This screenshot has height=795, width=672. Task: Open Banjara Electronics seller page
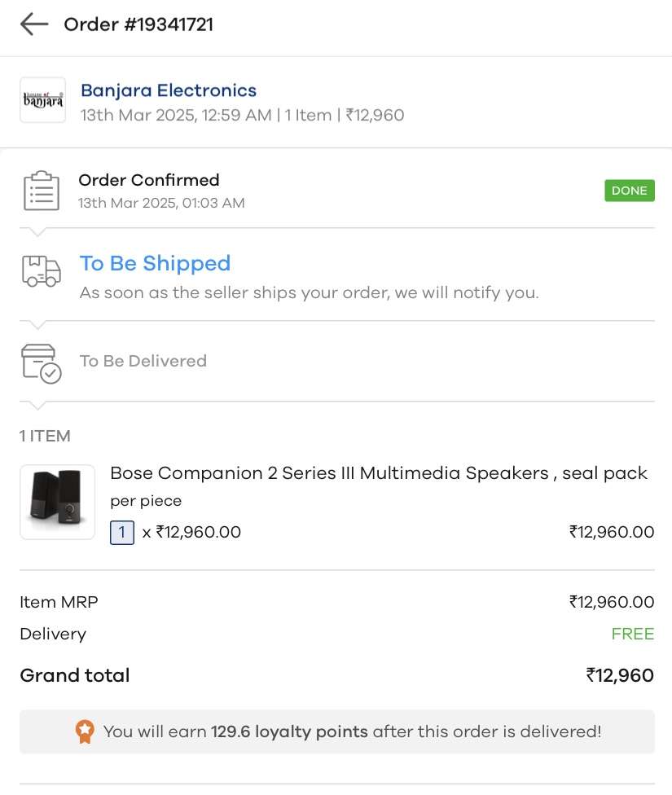click(x=169, y=90)
